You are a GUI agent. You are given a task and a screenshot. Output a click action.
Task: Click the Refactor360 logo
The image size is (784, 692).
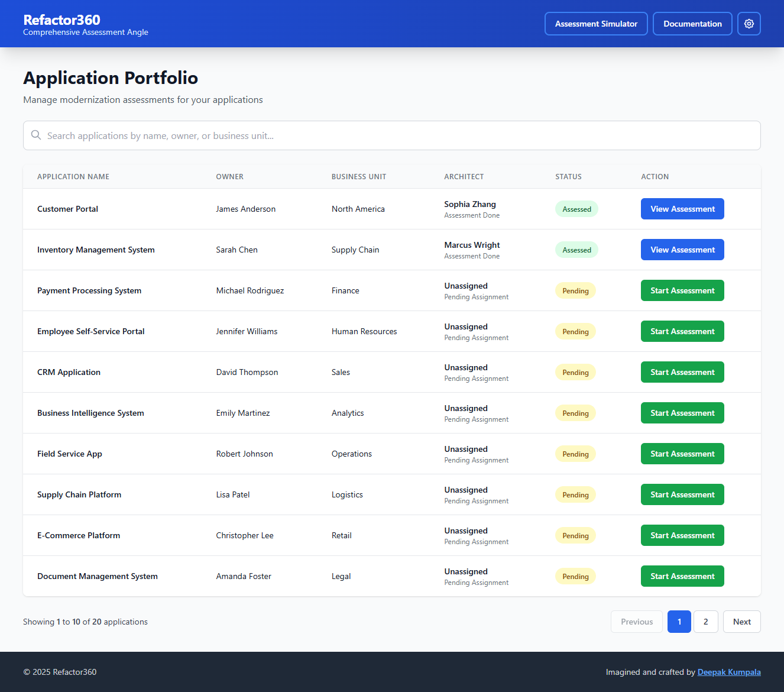coord(61,20)
